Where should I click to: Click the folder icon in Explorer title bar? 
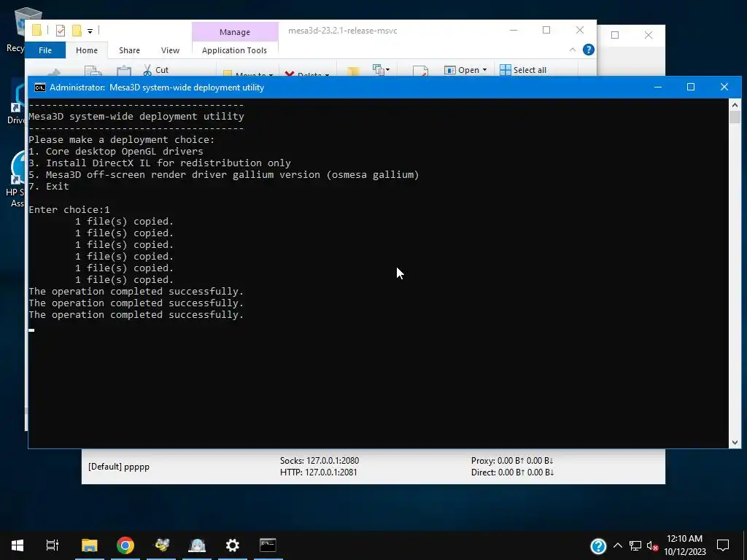(36, 31)
